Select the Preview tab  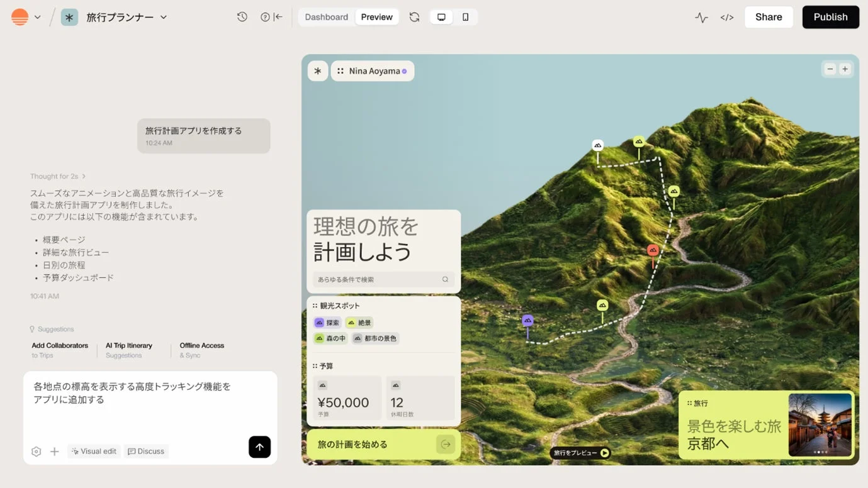click(376, 17)
